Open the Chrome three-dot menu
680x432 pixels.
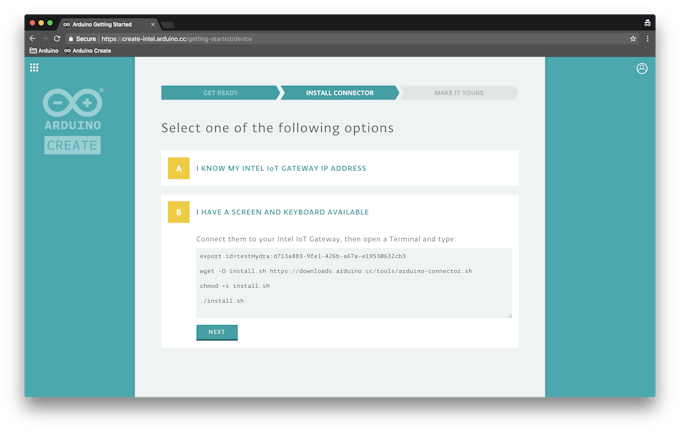click(x=647, y=39)
